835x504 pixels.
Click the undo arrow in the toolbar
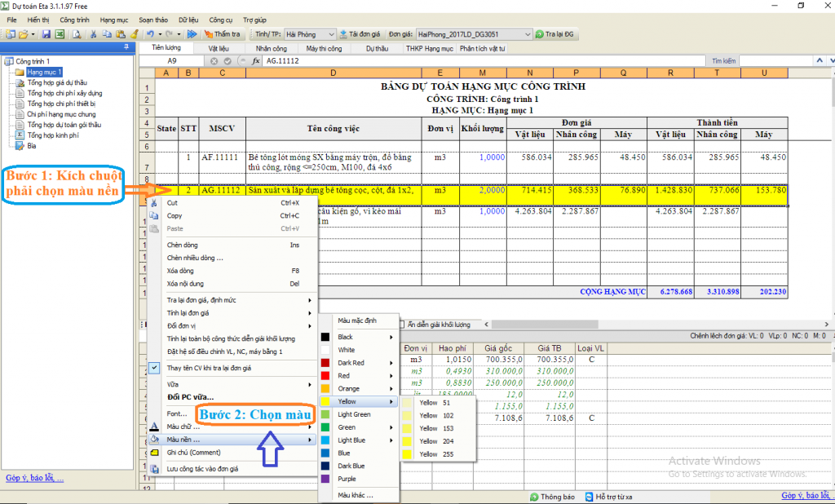tap(149, 34)
